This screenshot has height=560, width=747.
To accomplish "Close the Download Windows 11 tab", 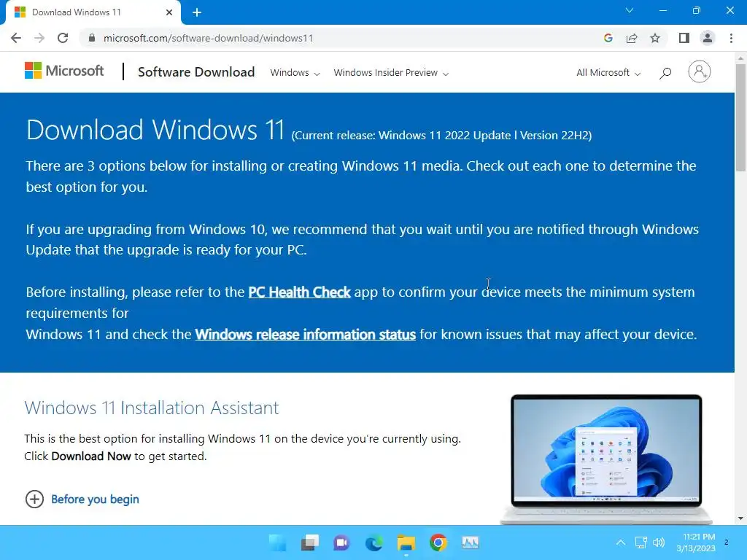I will [x=169, y=12].
